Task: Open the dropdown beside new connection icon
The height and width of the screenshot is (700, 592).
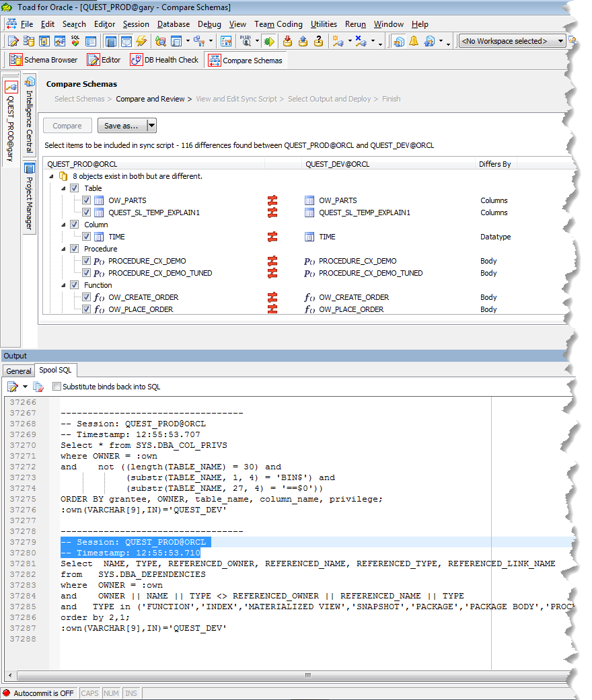Action: pyautogui.click(x=350, y=41)
